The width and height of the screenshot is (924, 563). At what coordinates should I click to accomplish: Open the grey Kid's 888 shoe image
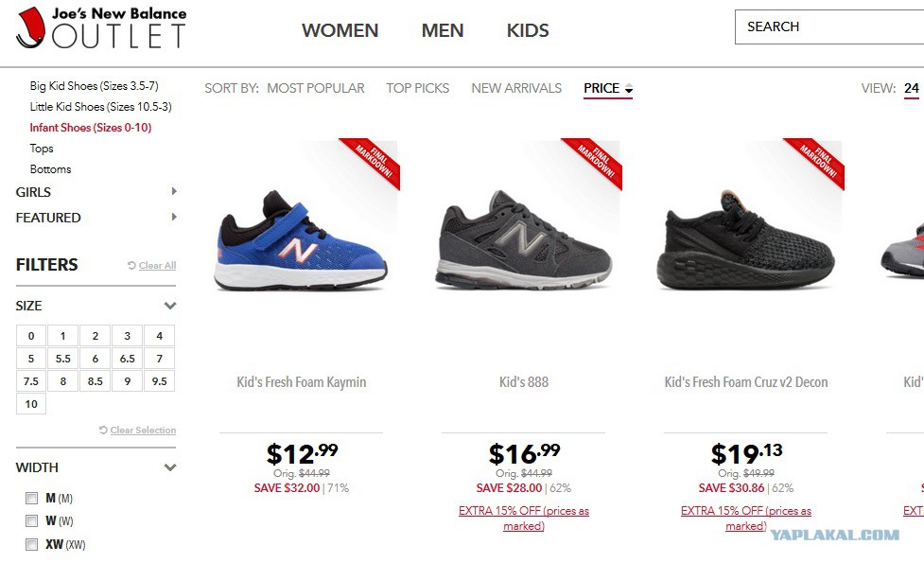click(523, 243)
